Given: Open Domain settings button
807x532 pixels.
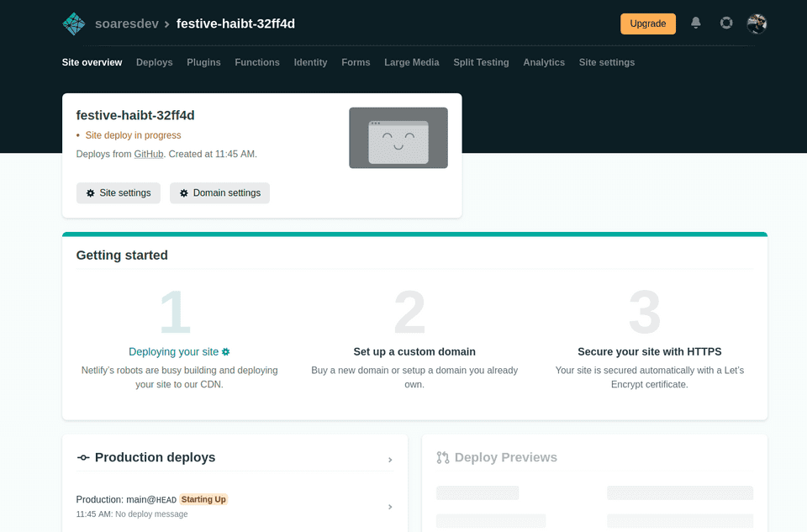Looking at the screenshot, I should [x=219, y=193].
